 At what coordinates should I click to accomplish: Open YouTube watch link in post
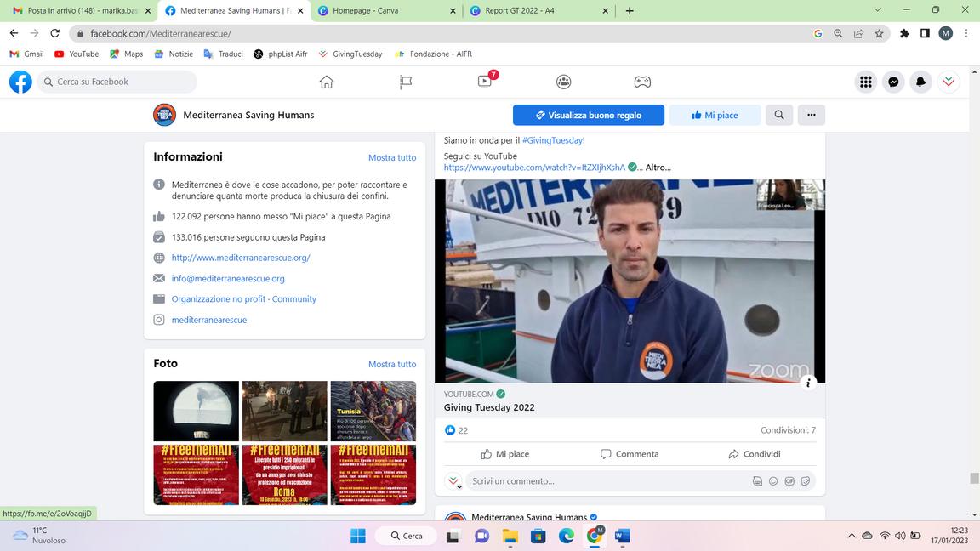(x=534, y=168)
